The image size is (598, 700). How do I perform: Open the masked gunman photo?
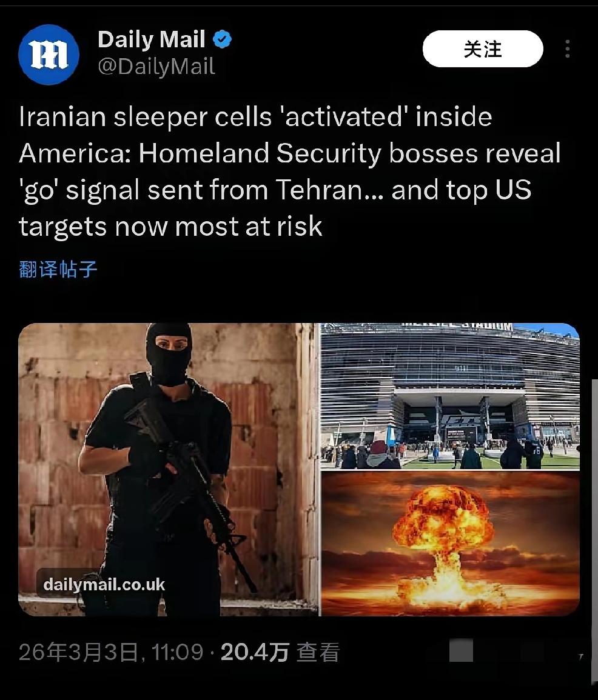[169, 469]
